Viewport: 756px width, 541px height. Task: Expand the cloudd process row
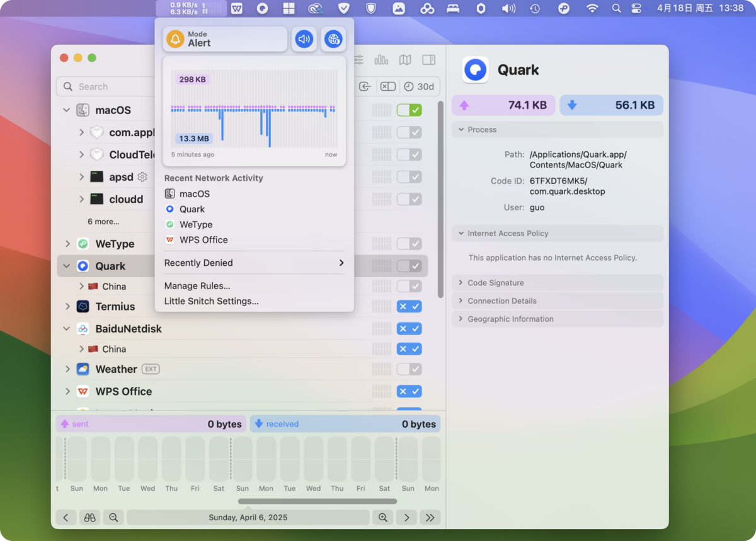(x=81, y=199)
